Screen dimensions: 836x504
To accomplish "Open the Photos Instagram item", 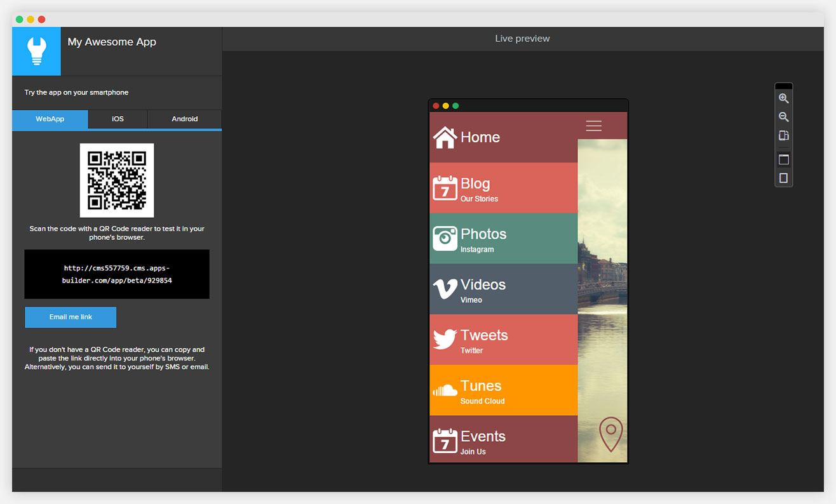I will click(x=503, y=239).
